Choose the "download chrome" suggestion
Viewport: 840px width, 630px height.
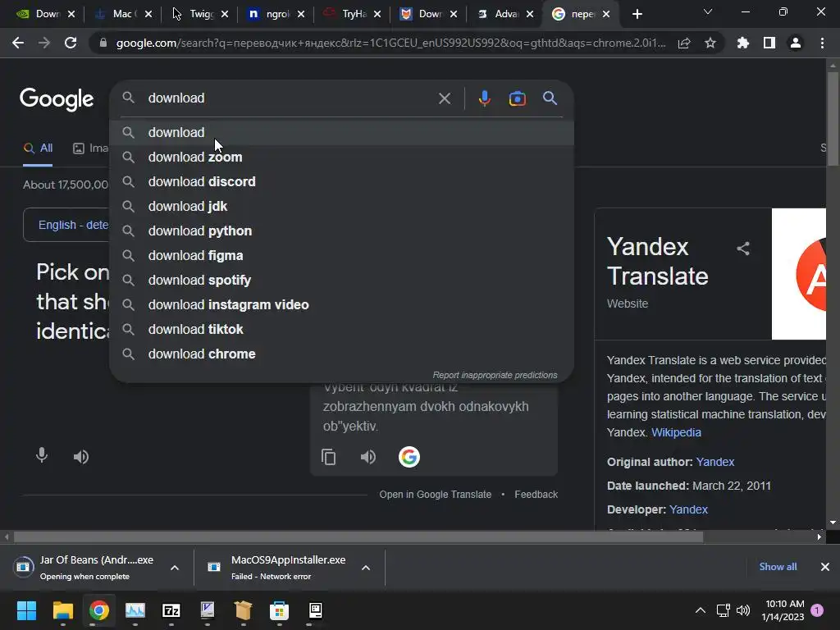(342, 354)
